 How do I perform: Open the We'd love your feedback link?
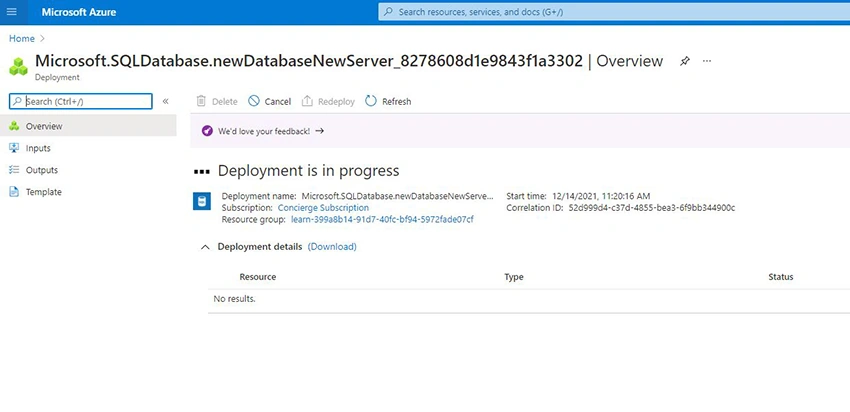pos(264,131)
